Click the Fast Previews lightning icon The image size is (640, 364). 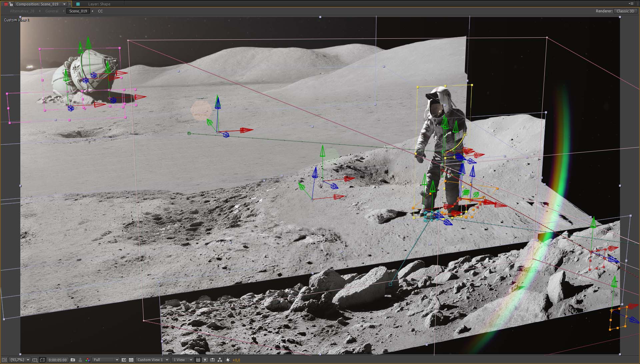click(x=205, y=360)
